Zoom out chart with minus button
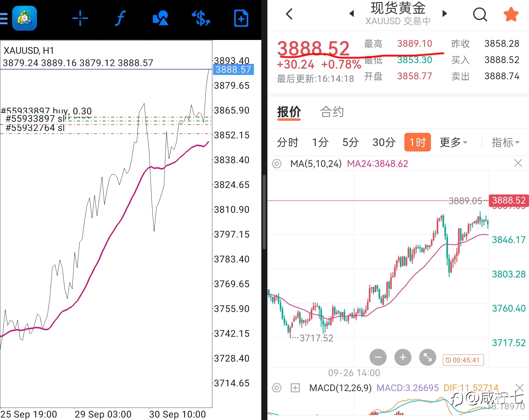The image size is (529, 420). [378, 357]
